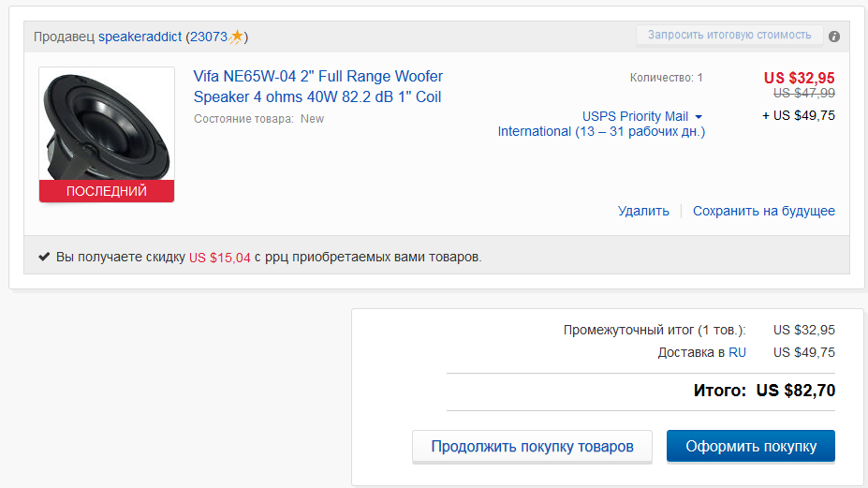The width and height of the screenshot is (868, 488).
Task: Open the USPS Priority Mail shipping dropdown
Action: click(642, 116)
